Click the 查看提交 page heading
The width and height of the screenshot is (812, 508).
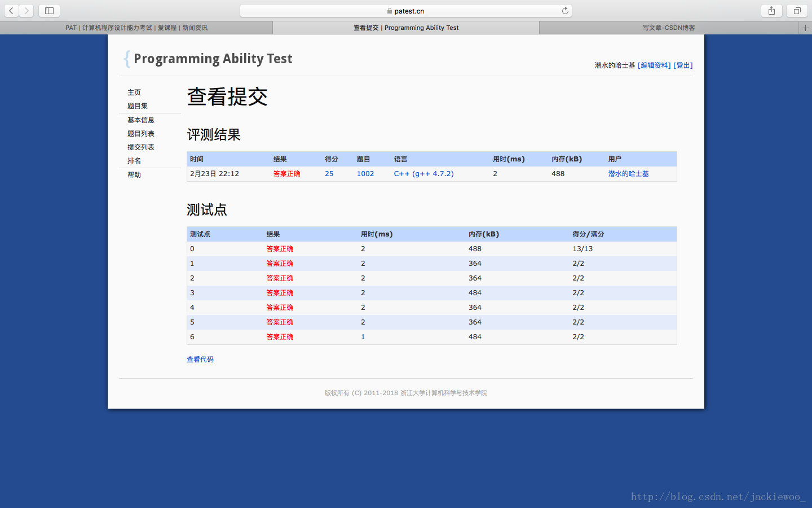point(227,97)
